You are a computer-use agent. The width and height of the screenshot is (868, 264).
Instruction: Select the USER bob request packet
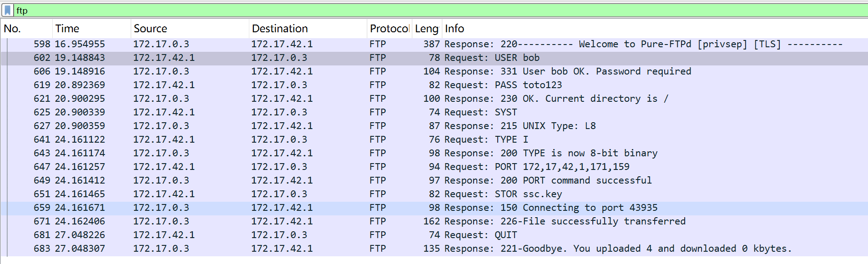434,58
